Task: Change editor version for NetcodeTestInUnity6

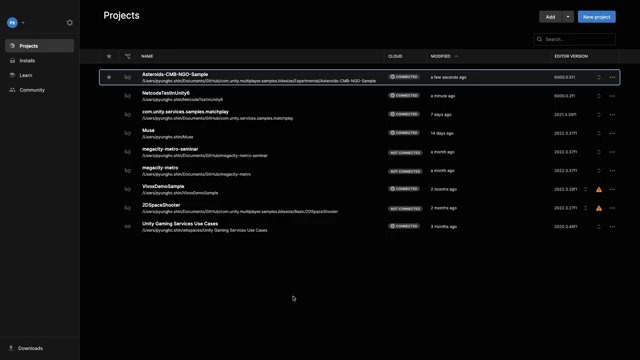Action: tap(599, 96)
